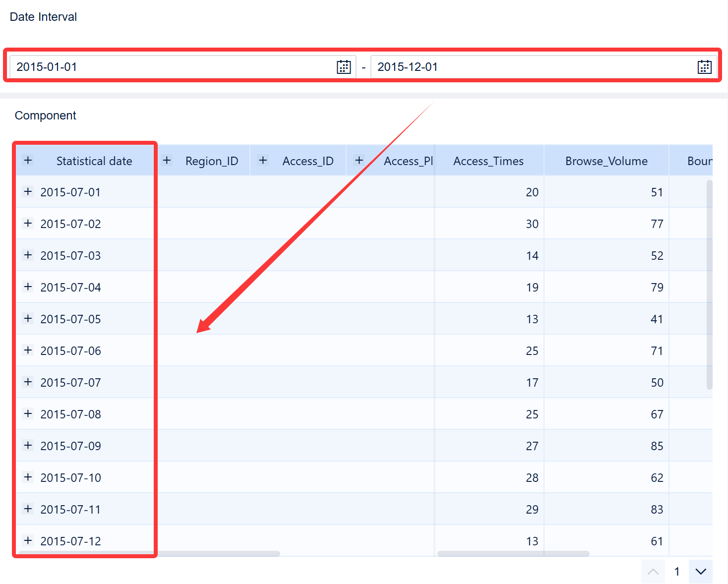Viewport: 728px width, 584px height.
Task: Open the end date calendar picker
Action: pos(705,66)
